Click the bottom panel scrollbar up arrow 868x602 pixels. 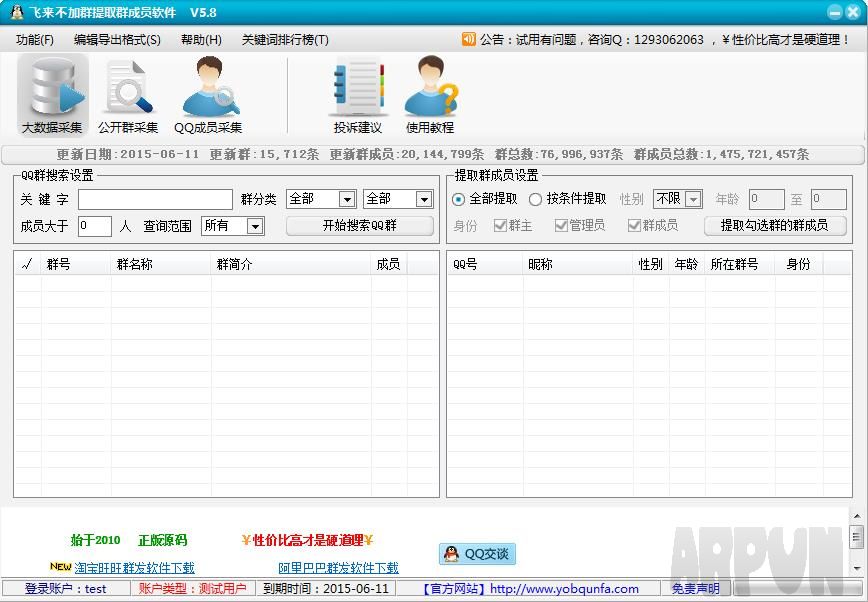[x=857, y=517]
